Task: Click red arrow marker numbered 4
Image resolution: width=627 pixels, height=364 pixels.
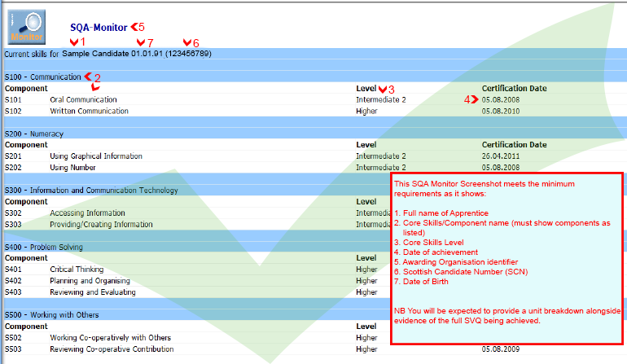Action: tap(470, 99)
